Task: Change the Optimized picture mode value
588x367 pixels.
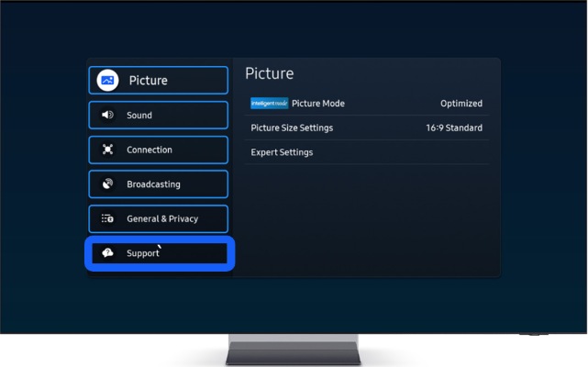Action: 460,104
